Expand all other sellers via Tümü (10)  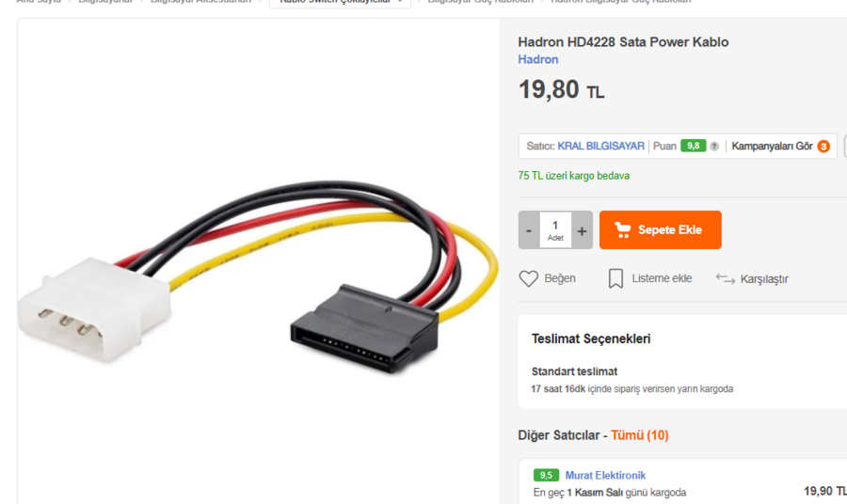[x=640, y=435]
